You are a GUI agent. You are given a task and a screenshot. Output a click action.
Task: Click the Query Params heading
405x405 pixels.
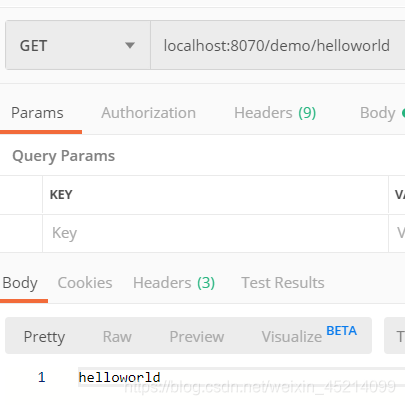[64, 156]
